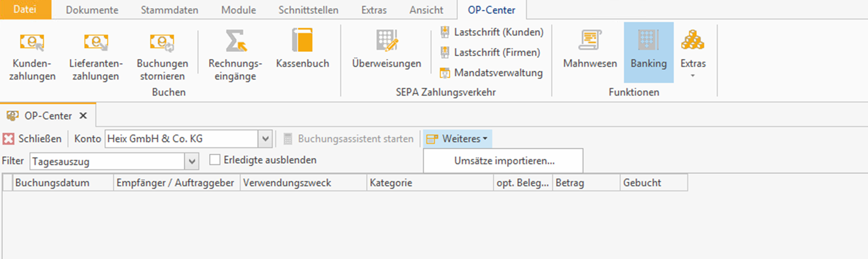Select Buchungen stornieren icon
The image size is (868, 259).
click(x=162, y=43)
